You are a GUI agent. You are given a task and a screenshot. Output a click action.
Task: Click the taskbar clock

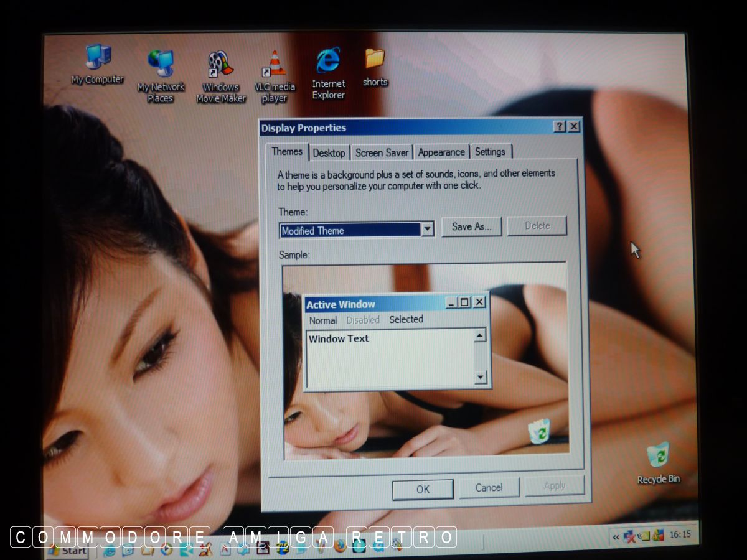click(x=680, y=534)
